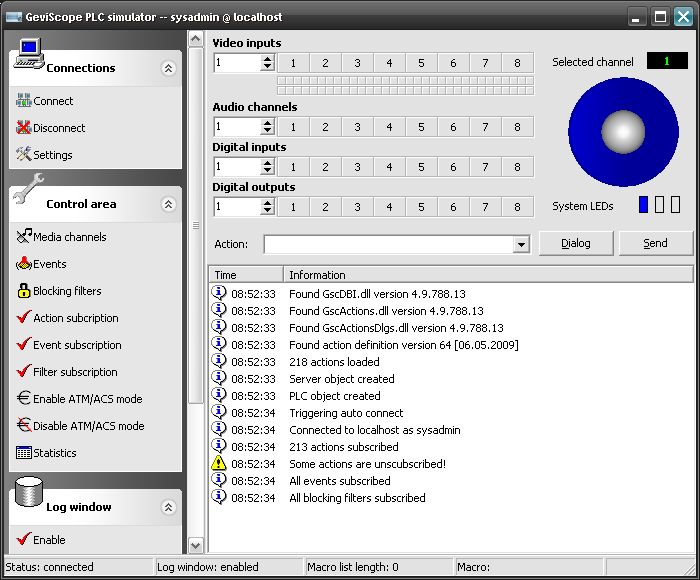
Task: Click the Send button
Action: point(655,243)
